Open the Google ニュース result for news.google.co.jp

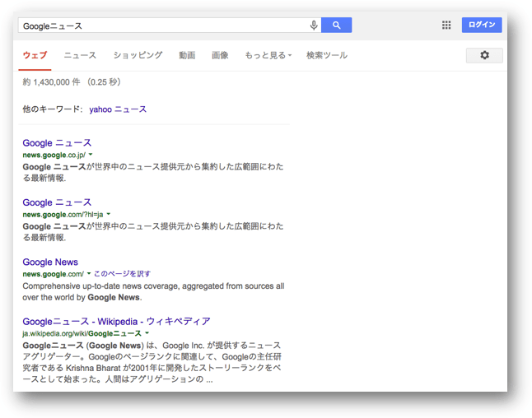click(57, 142)
